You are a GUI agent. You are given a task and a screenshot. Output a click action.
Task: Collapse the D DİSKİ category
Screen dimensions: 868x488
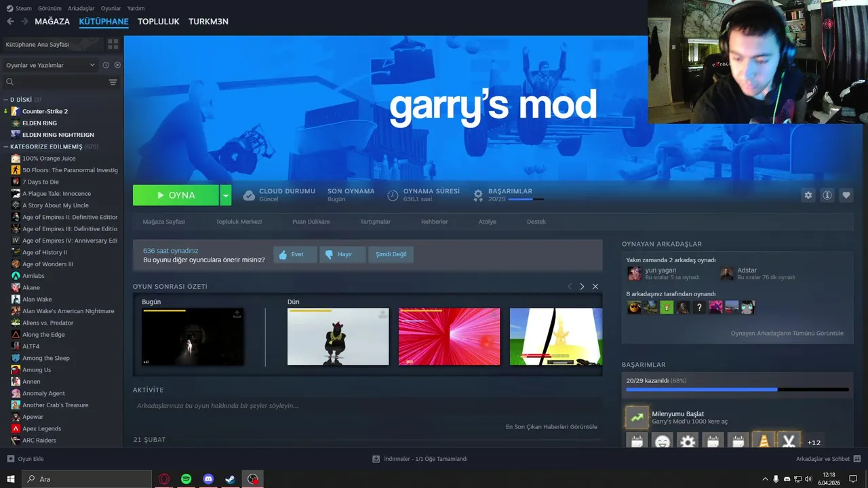6,100
